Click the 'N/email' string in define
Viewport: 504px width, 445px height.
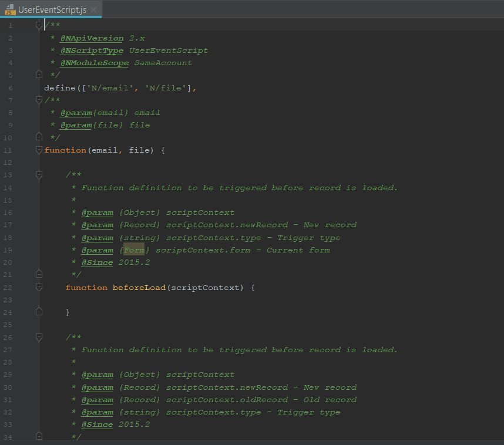110,87
